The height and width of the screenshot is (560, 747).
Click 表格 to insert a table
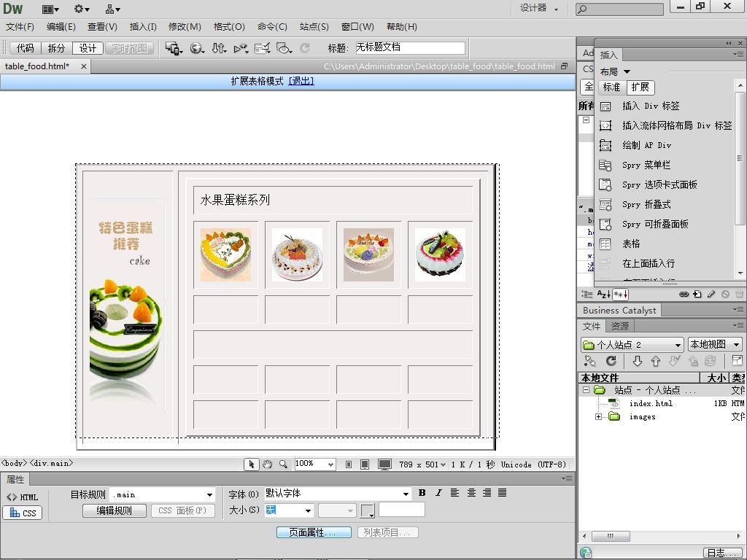click(631, 244)
